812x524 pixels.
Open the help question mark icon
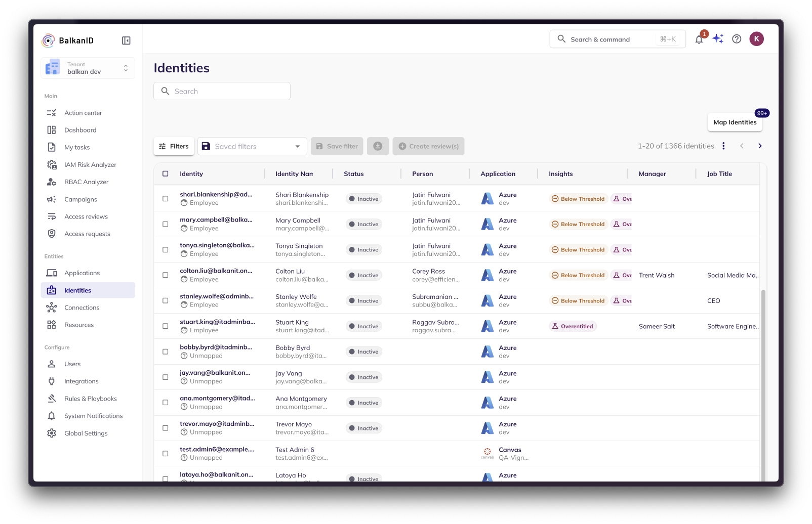coord(737,39)
